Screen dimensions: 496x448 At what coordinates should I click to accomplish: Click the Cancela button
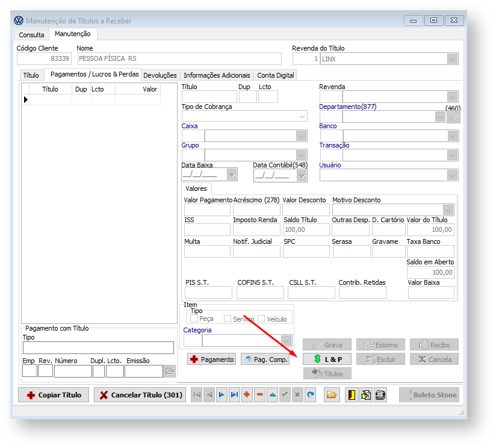coord(434,359)
